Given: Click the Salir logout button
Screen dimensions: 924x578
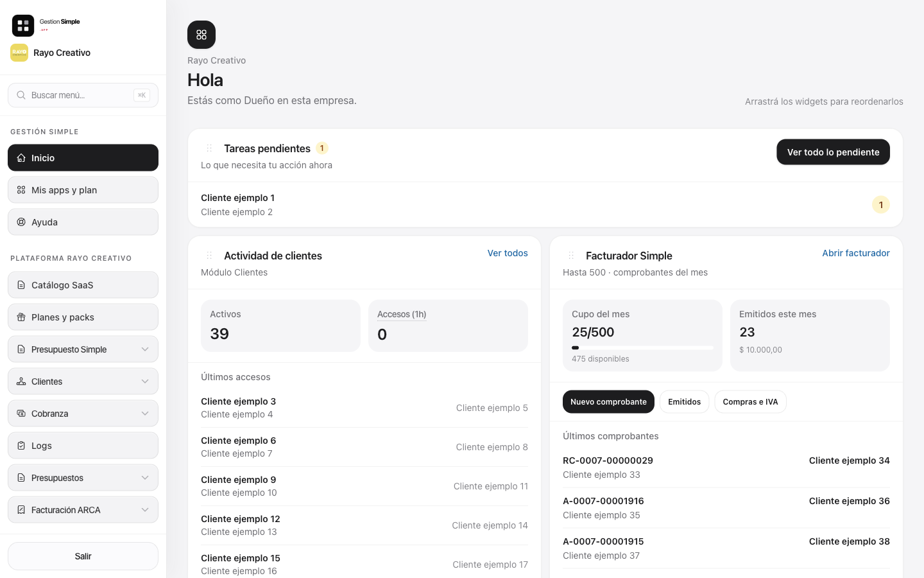Looking at the screenshot, I should [x=83, y=556].
